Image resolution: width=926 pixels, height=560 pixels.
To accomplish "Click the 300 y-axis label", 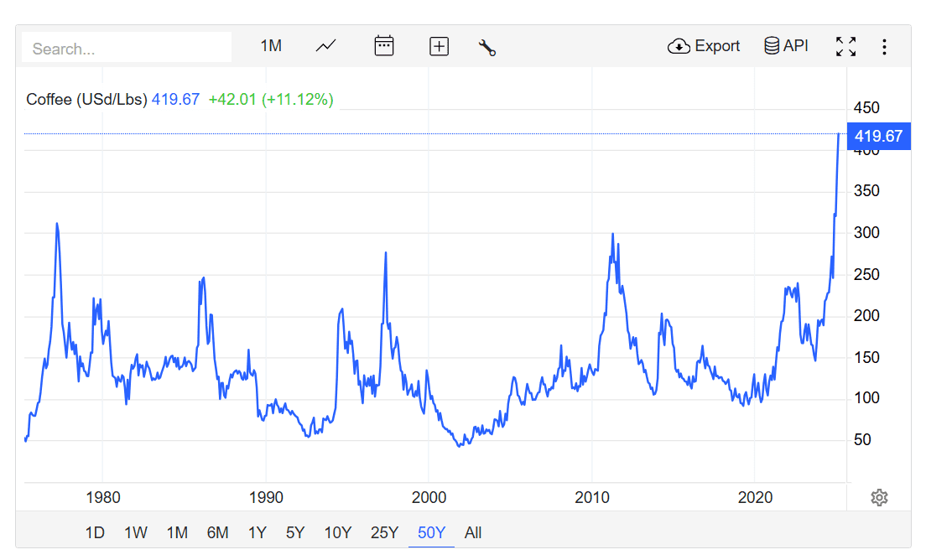I will click(x=866, y=232).
